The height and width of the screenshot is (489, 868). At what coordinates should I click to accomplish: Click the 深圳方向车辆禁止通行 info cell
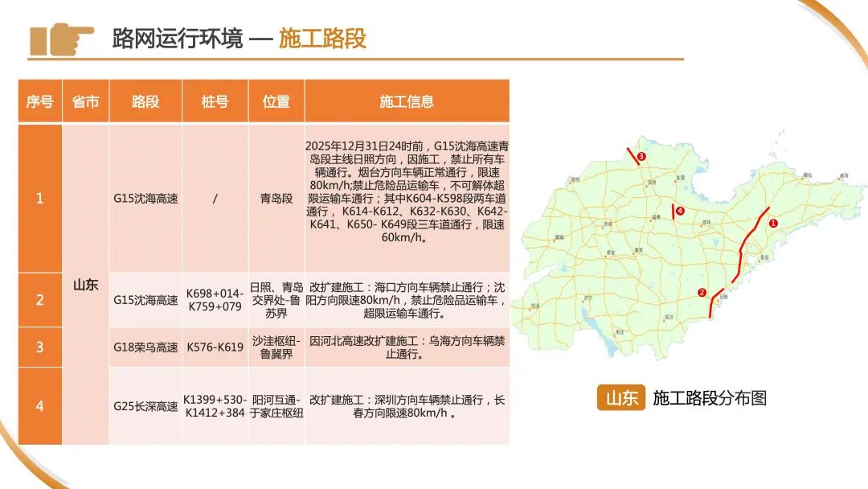point(407,406)
